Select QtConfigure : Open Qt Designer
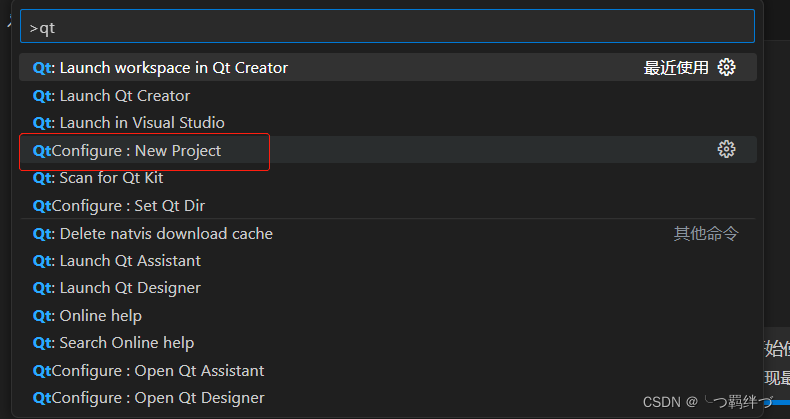Viewport: 790px width, 419px height. click(387, 398)
